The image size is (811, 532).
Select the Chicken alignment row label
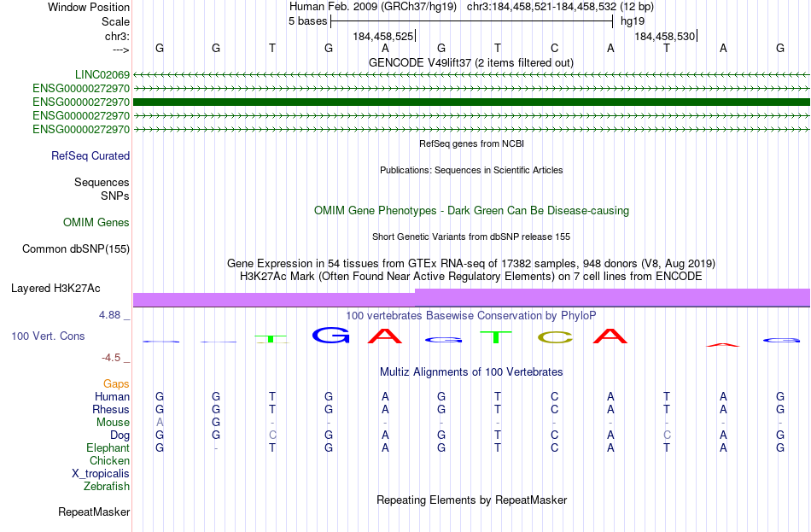click(109, 460)
